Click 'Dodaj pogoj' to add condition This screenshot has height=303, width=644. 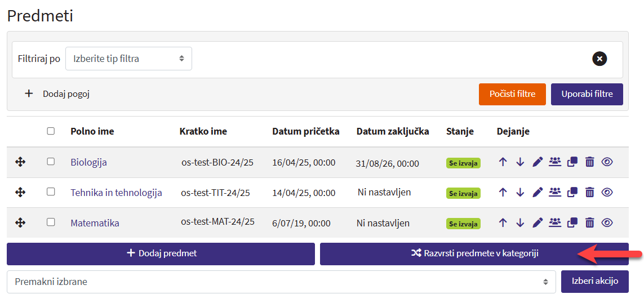click(x=58, y=94)
